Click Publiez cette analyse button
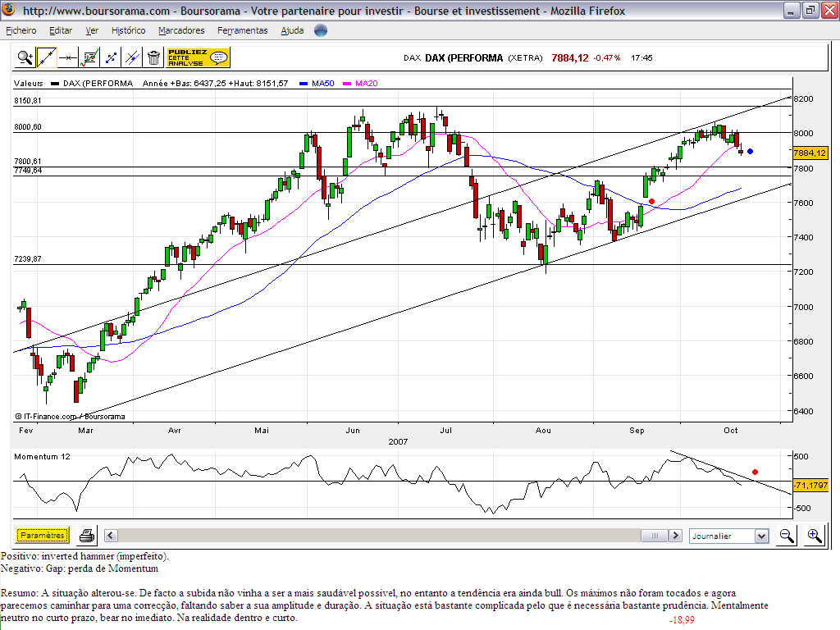Image resolution: width=840 pixels, height=630 pixels. 198,57
